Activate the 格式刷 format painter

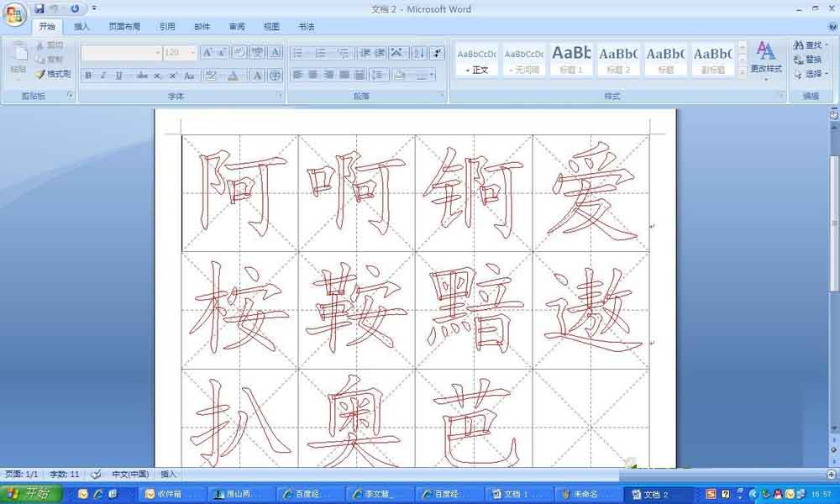click(x=53, y=74)
